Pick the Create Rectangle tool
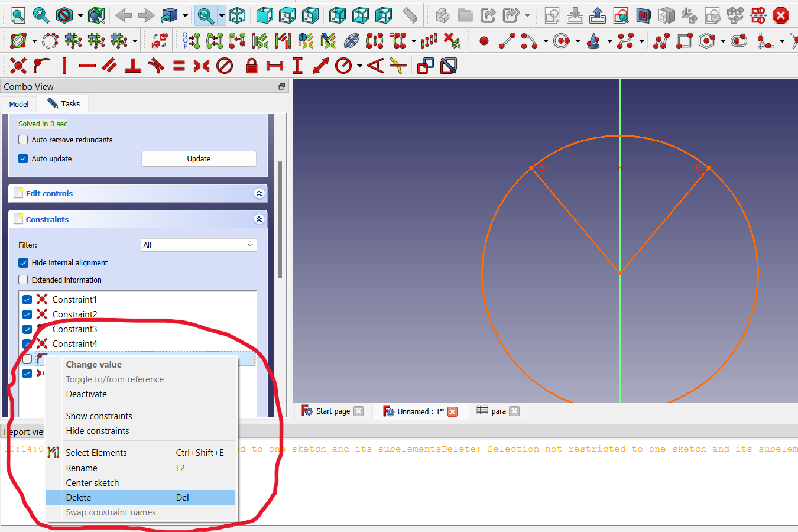The height and width of the screenshot is (532, 798). coord(684,41)
